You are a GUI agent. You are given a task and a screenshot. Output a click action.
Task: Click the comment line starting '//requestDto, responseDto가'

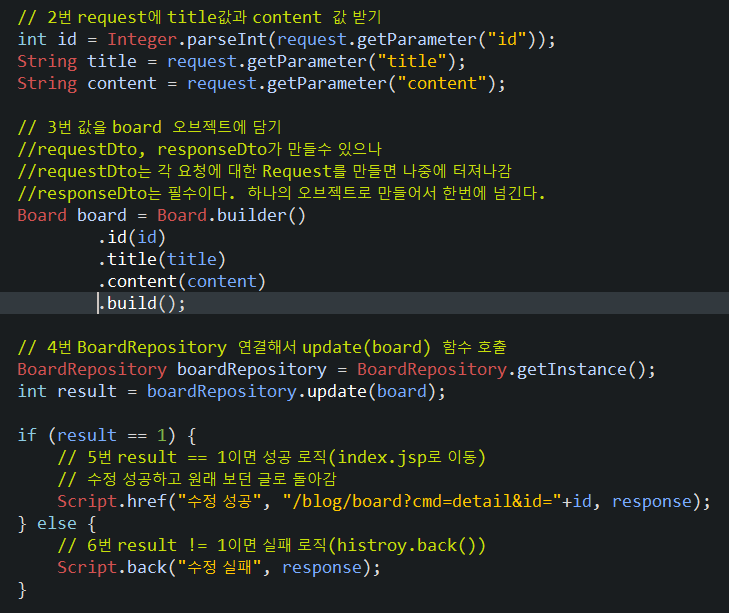click(199, 149)
